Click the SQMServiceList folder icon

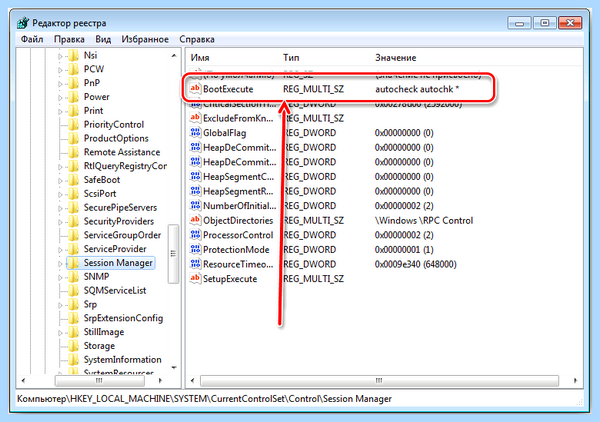(73, 290)
